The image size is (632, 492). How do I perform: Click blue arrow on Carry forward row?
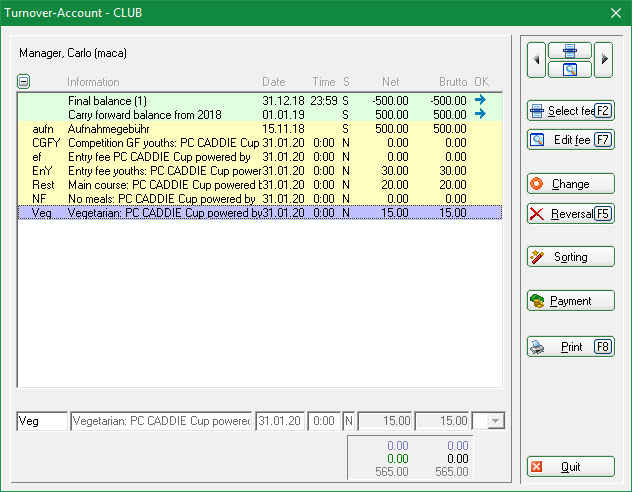(x=480, y=114)
